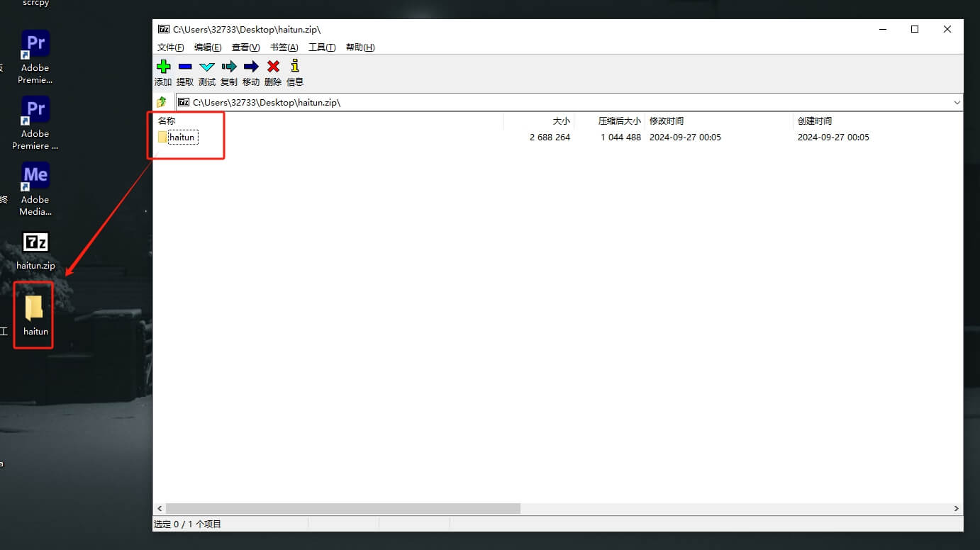Image resolution: width=980 pixels, height=550 pixels.
Task: Expand the address bar path dropdown
Action: click(957, 103)
